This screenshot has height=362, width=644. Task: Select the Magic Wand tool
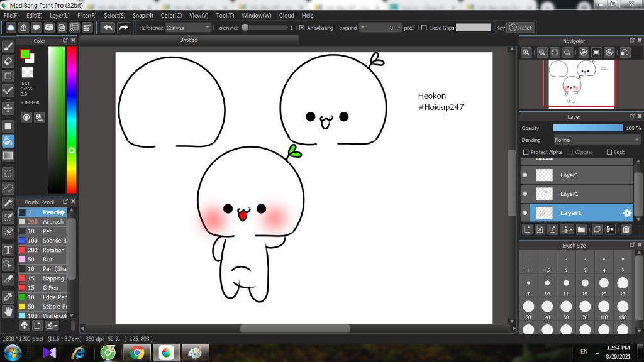[8, 202]
